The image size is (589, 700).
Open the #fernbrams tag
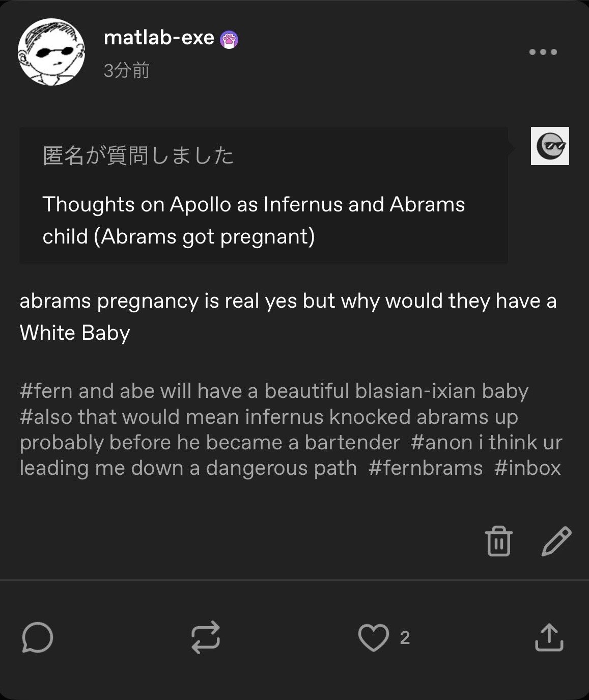pos(425,468)
